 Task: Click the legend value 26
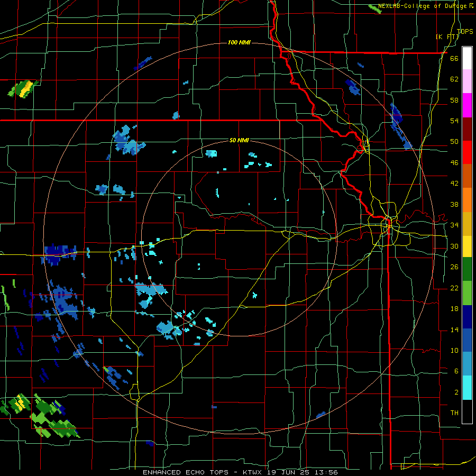[x=454, y=267]
